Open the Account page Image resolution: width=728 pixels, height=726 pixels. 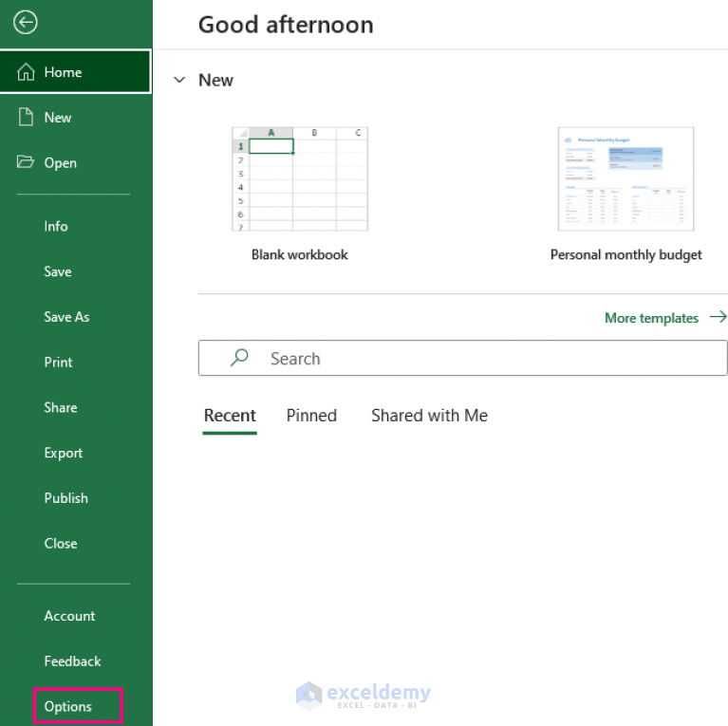click(69, 616)
